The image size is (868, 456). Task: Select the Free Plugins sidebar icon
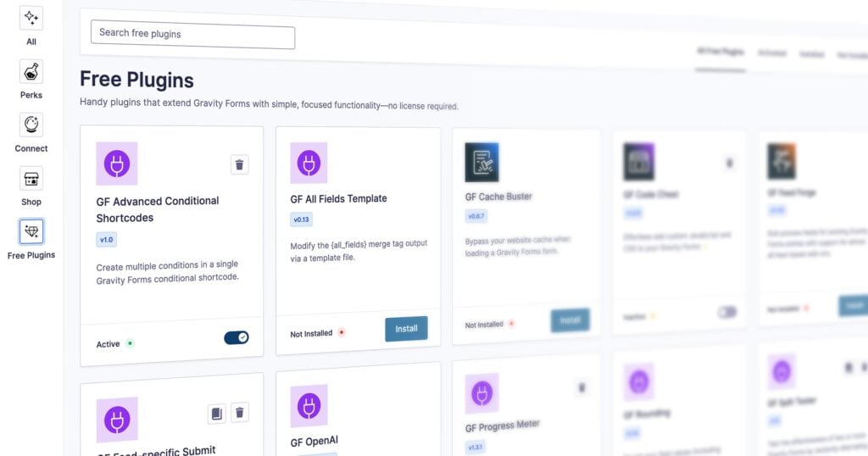point(31,232)
